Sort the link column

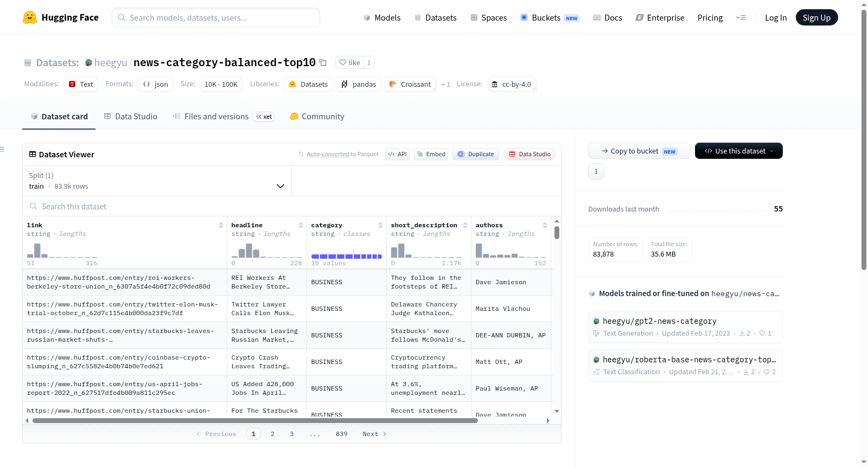[221, 225]
